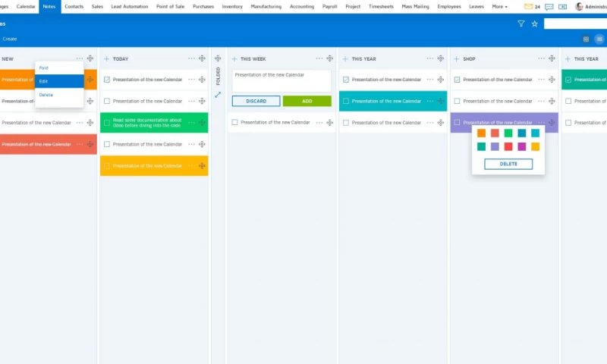Pick the orange color swatch
Viewport: 607px width, 364px height.
point(481,133)
